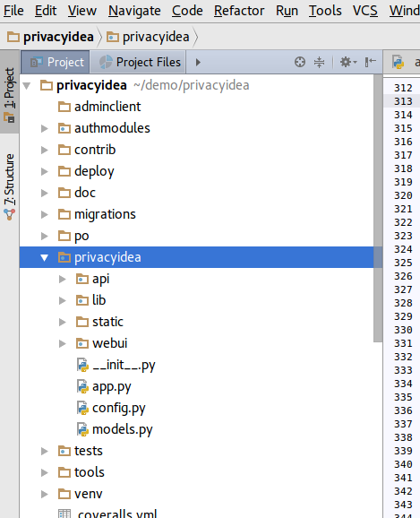Click the second privacyidea breadcrumb

pos(148,37)
